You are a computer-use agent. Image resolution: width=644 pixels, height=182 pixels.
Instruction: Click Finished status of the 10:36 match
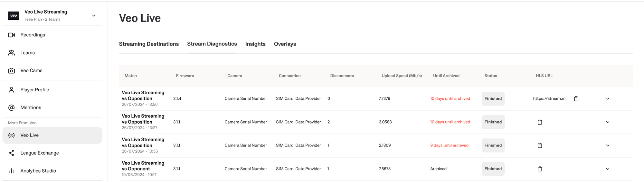493,145
